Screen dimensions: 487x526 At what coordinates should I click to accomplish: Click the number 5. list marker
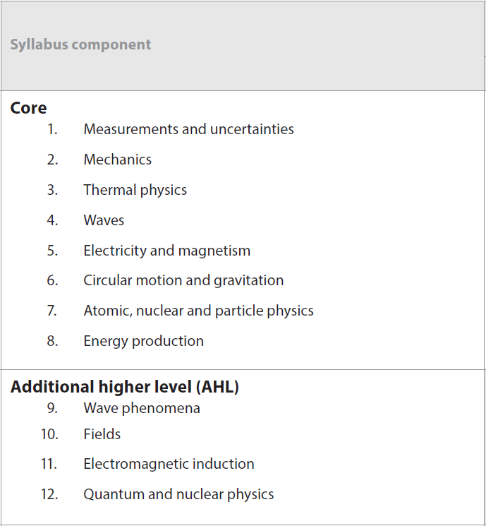point(52,251)
